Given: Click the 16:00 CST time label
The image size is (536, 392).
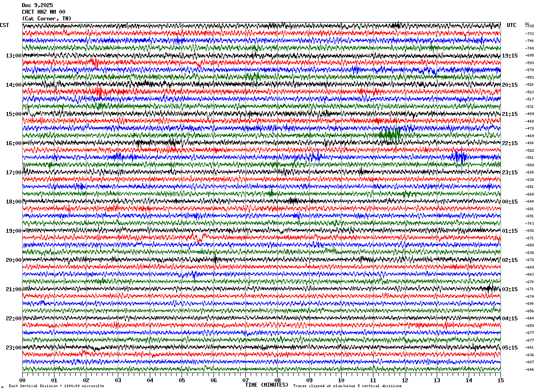Looking at the screenshot, I should (x=14, y=143).
